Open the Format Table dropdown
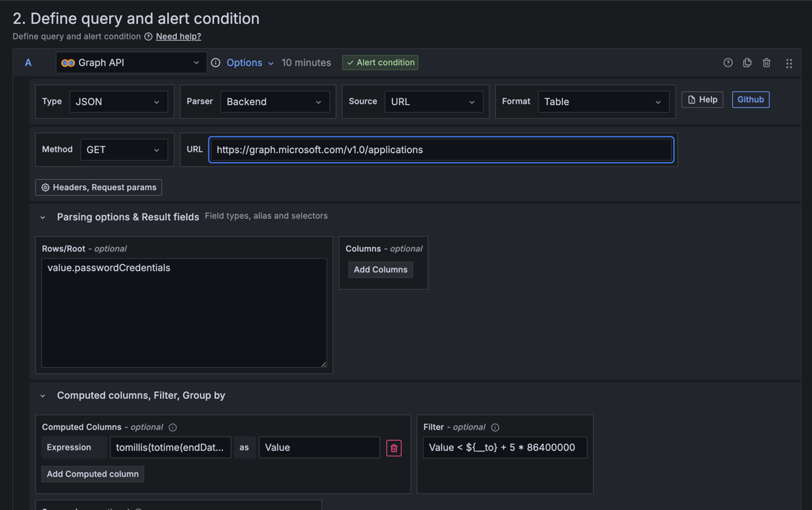 [603, 102]
